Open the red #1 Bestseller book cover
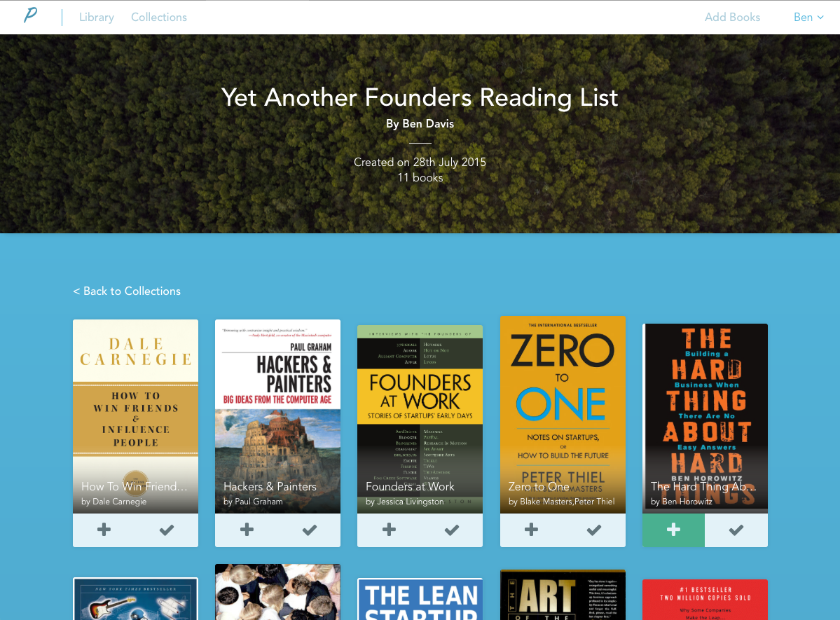Screen dimensions: 840x620 (705, 600)
